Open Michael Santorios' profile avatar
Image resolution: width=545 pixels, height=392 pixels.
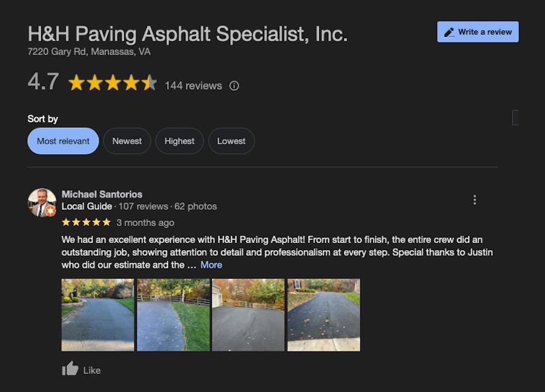pos(42,202)
